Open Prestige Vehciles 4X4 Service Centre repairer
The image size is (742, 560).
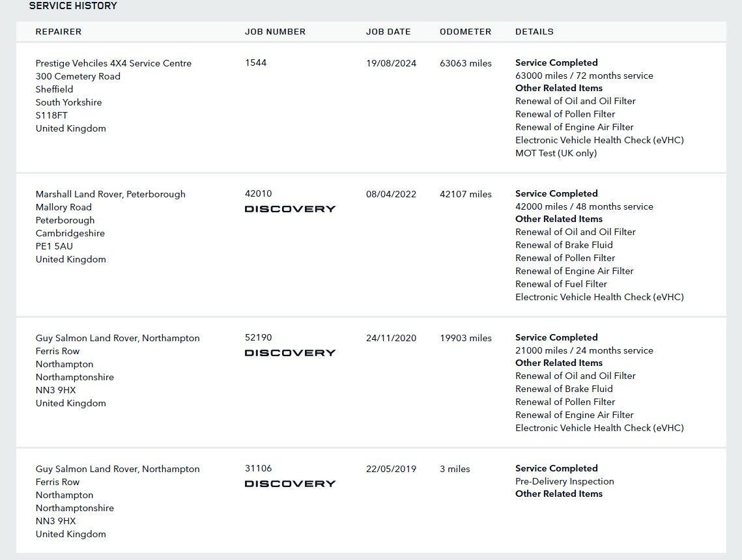click(x=113, y=63)
